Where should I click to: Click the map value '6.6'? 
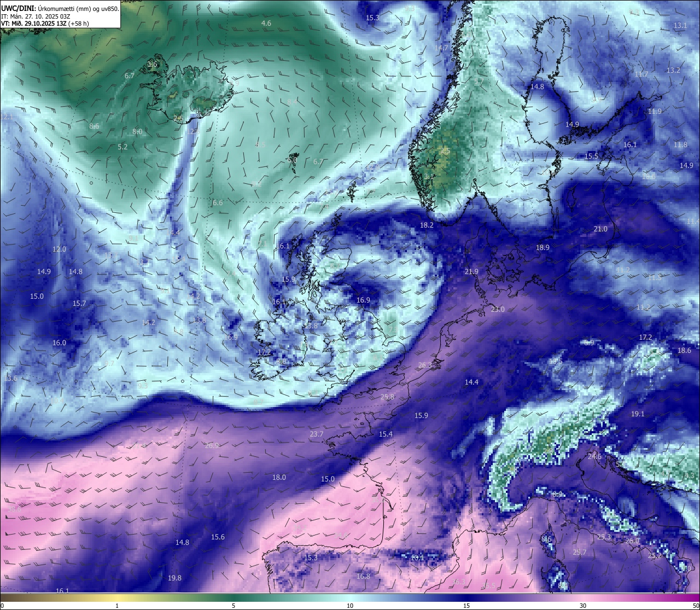(x=218, y=203)
